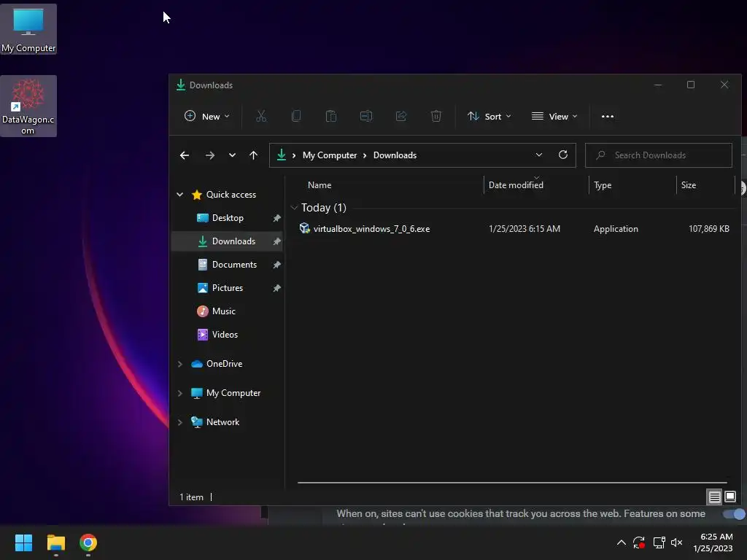Select the My Computer desktop icon

pyautogui.click(x=28, y=29)
